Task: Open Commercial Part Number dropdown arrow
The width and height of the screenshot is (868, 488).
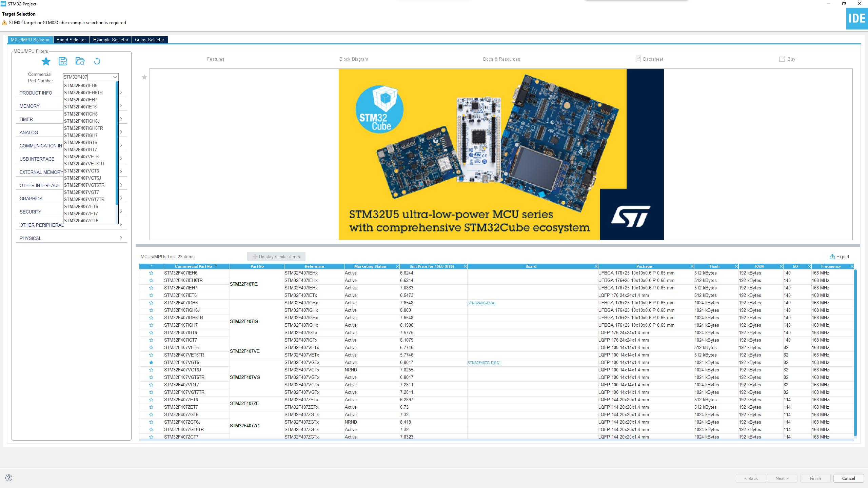Action: pos(115,77)
